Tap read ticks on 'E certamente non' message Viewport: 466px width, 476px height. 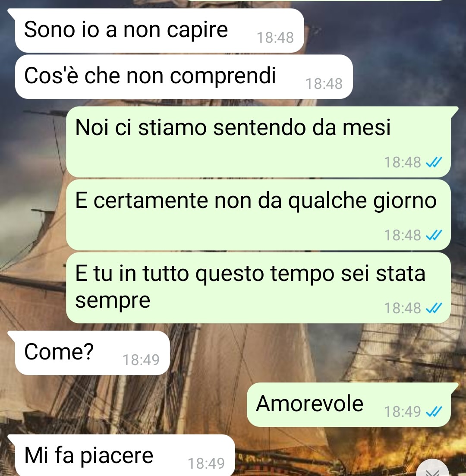pos(434,235)
